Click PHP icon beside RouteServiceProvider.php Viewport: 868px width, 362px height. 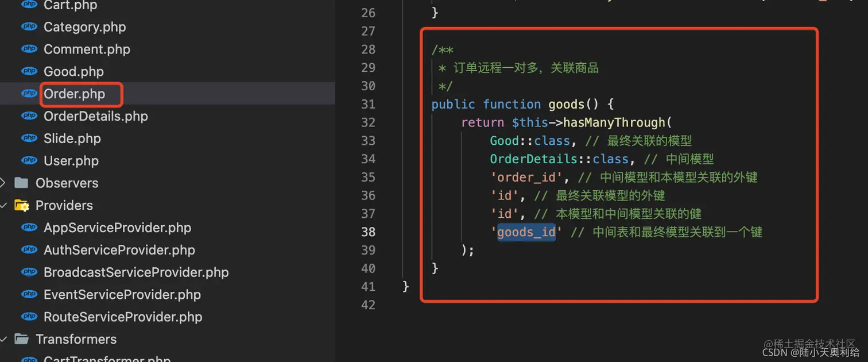point(29,317)
